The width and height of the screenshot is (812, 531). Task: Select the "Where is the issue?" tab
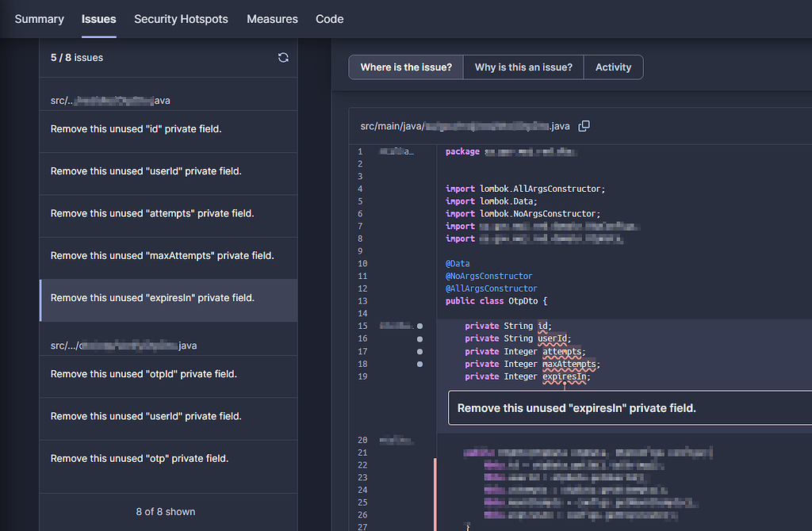(405, 67)
